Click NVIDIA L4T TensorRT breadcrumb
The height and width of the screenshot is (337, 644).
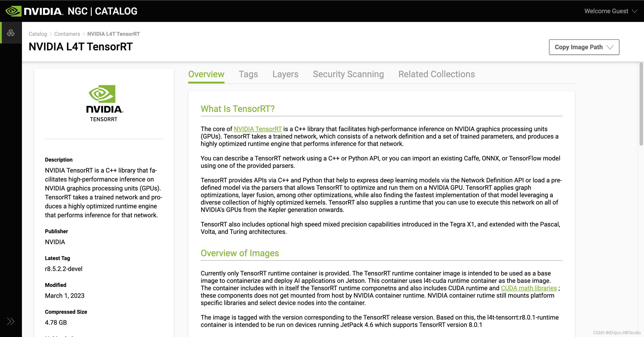tap(113, 34)
